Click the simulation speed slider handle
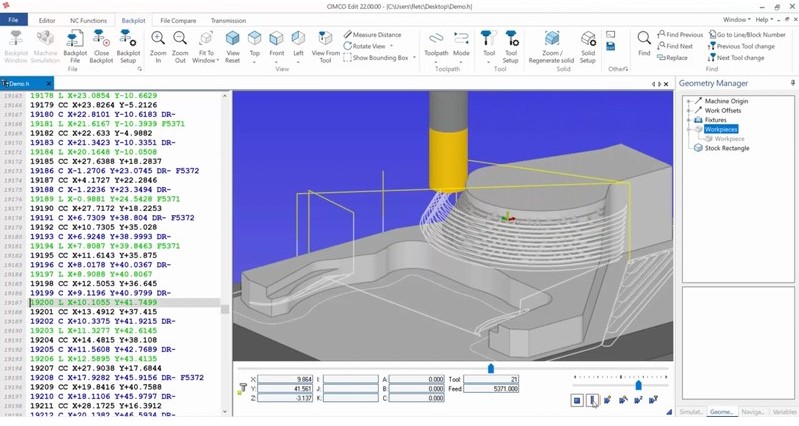The image size is (799, 426). [638, 385]
